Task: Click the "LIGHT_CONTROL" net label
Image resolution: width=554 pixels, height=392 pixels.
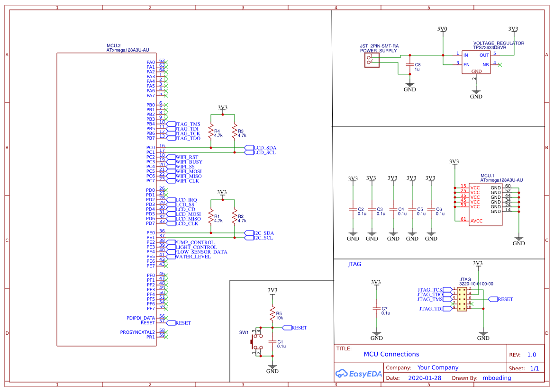Action: pyautogui.click(x=196, y=247)
